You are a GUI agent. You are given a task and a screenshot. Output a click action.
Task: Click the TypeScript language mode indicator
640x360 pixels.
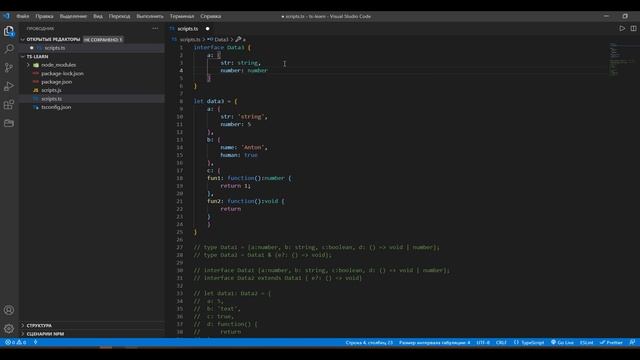pos(529,342)
